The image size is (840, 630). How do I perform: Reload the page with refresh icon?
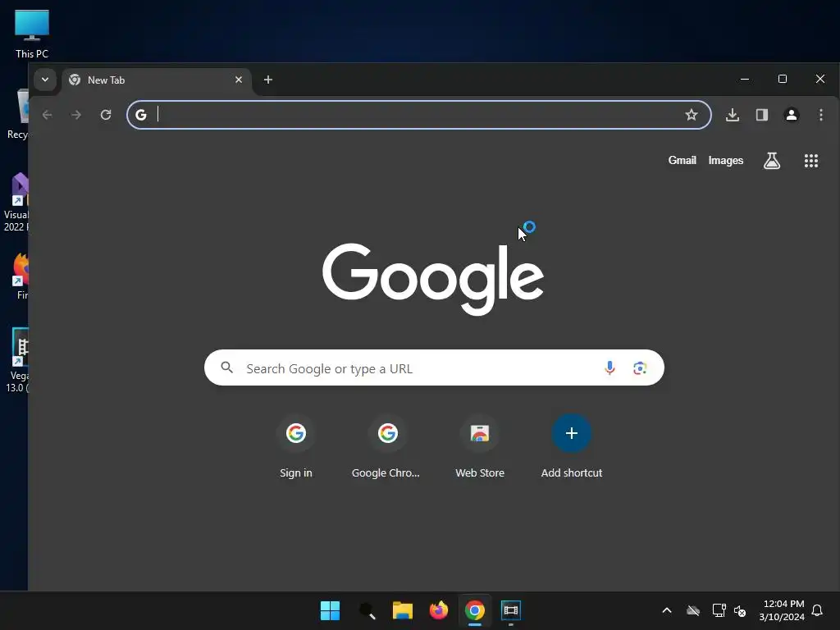[x=106, y=115]
